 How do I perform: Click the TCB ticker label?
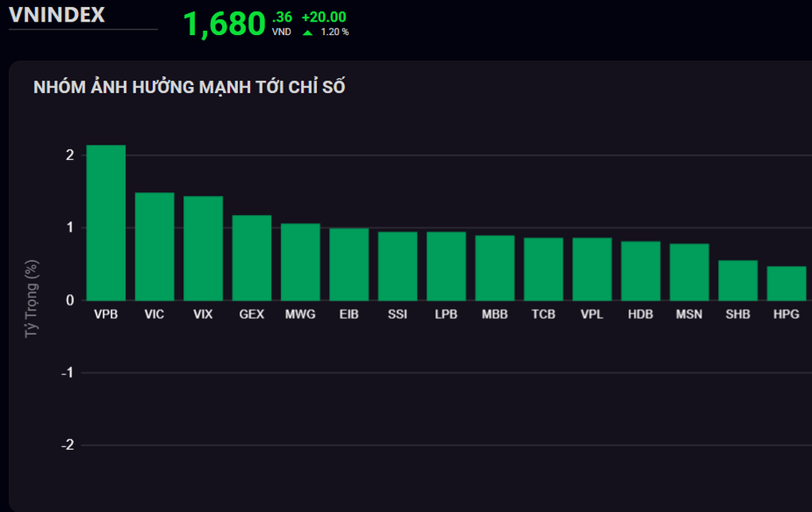tap(543, 315)
